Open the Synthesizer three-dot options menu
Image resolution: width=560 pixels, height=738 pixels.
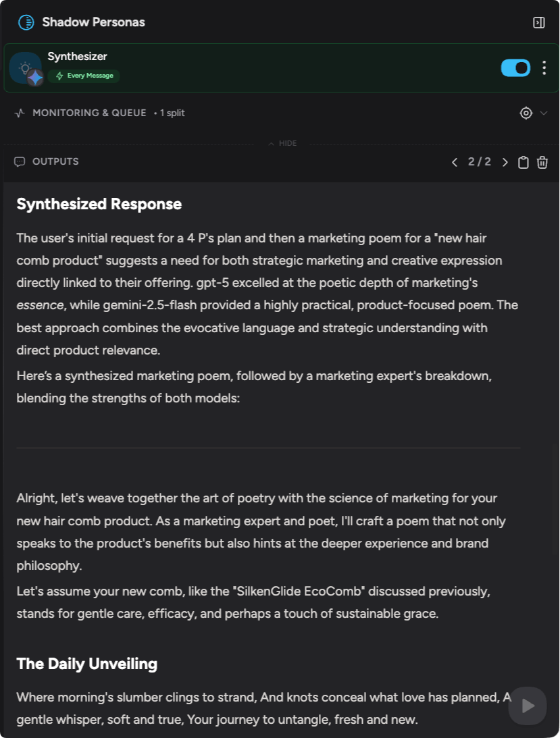click(544, 68)
